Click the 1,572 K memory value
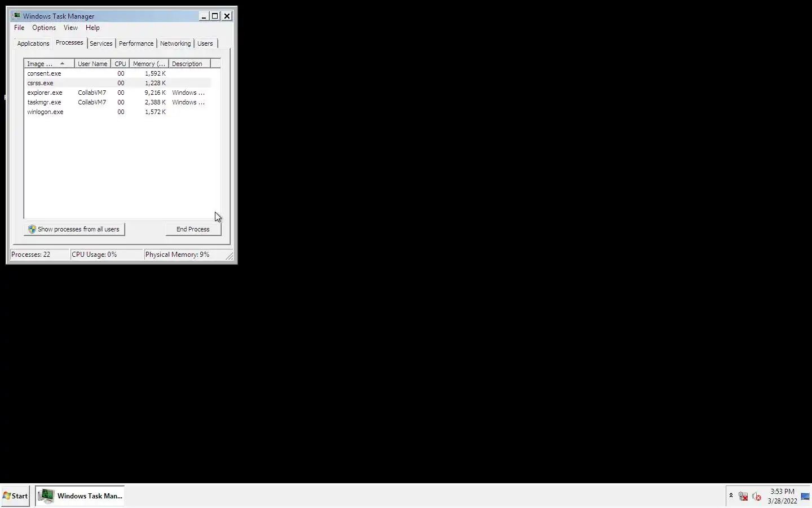Screen dimensions: 812x508 tap(155, 112)
